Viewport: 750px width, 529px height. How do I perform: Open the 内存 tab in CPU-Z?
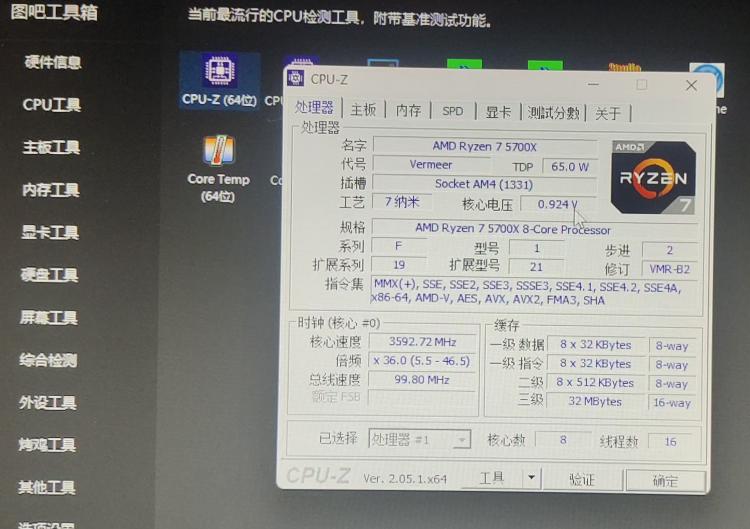(x=408, y=110)
